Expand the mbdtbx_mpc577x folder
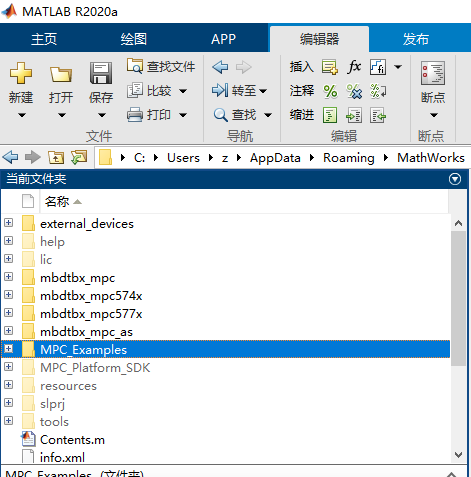The height and width of the screenshot is (477, 471). [9, 313]
